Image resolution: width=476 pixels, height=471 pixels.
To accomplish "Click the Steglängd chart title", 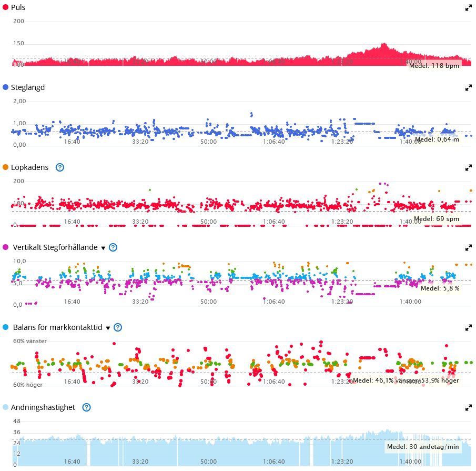I will [x=28, y=87].
